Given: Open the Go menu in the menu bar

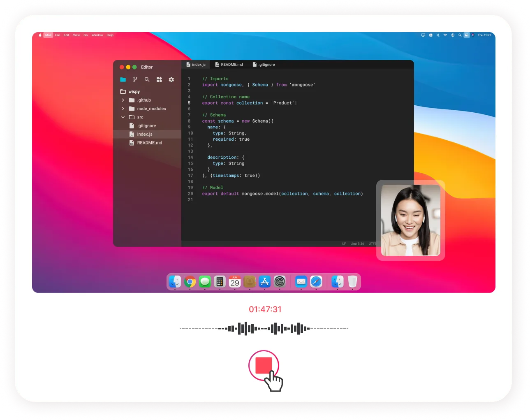Looking at the screenshot, I should pos(86,35).
